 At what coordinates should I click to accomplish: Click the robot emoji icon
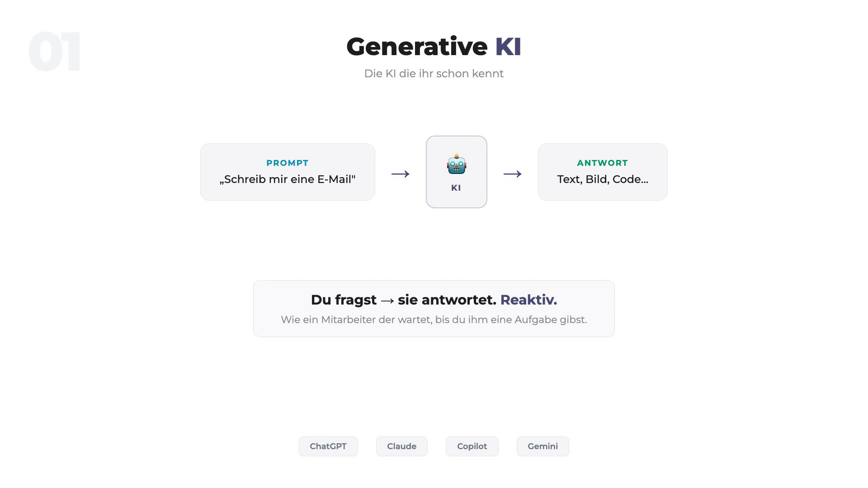(456, 164)
